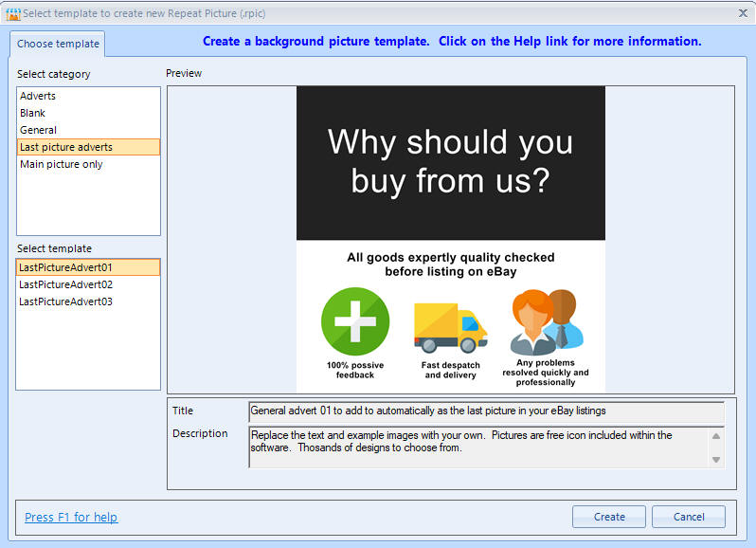Select the Adverts category
Image resolution: width=756 pixels, height=548 pixels.
pos(88,96)
